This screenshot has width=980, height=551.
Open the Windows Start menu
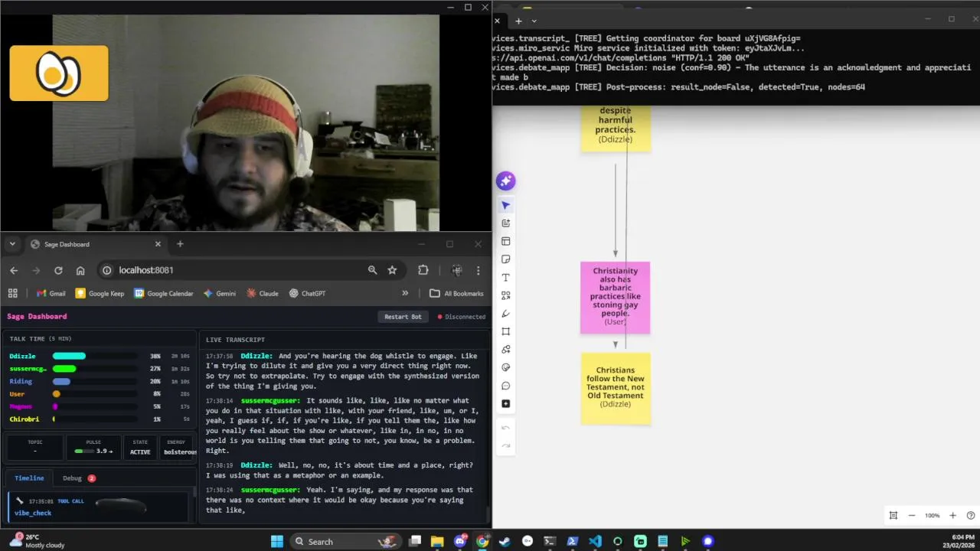coord(277,541)
